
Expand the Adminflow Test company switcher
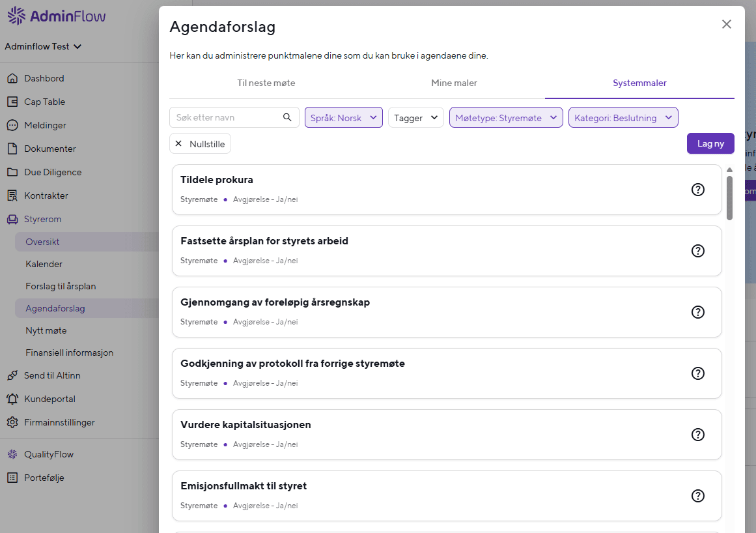tap(43, 46)
